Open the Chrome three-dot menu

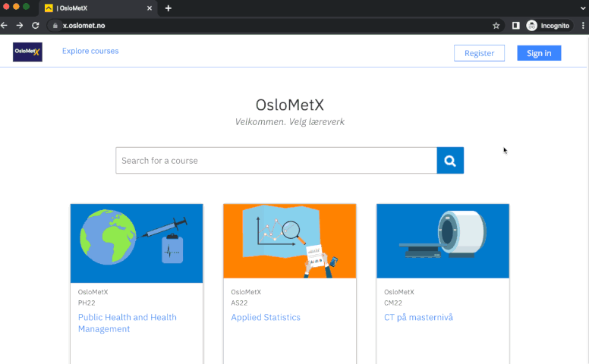[583, 26]
